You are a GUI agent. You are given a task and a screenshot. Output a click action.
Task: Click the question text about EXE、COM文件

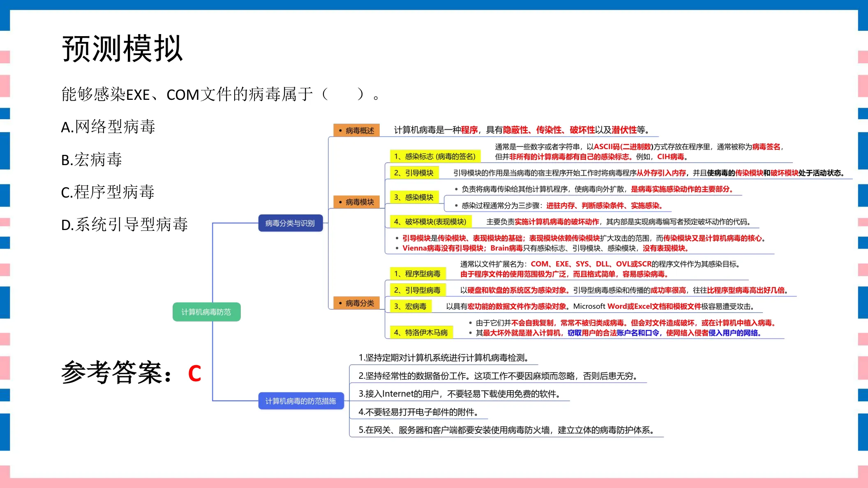(x=221, y=94)
